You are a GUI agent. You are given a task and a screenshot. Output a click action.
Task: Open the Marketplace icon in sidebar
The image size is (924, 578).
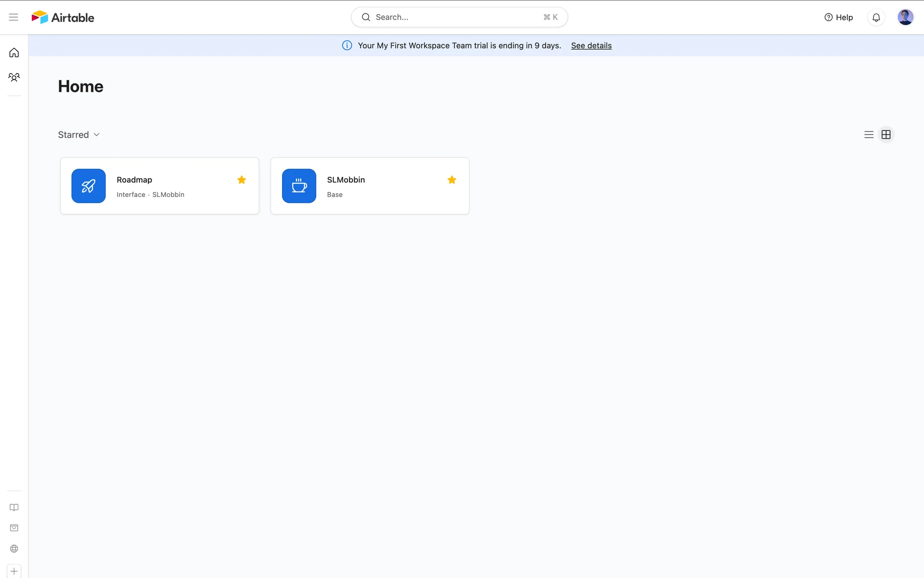[14, 528]
